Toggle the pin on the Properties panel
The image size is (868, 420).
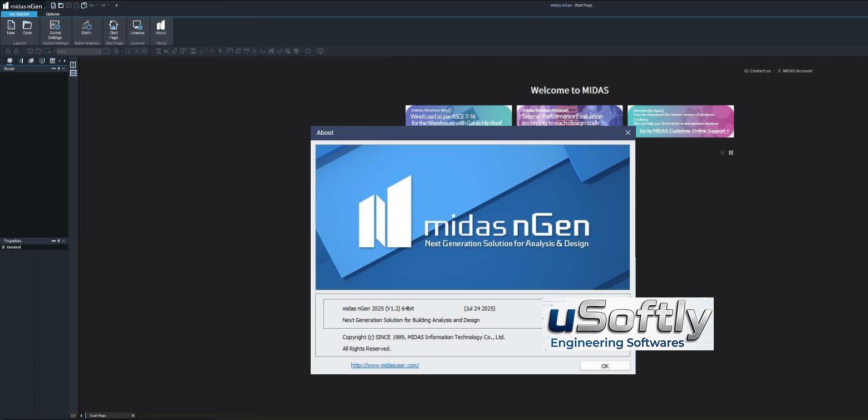(x=58, y=241)
